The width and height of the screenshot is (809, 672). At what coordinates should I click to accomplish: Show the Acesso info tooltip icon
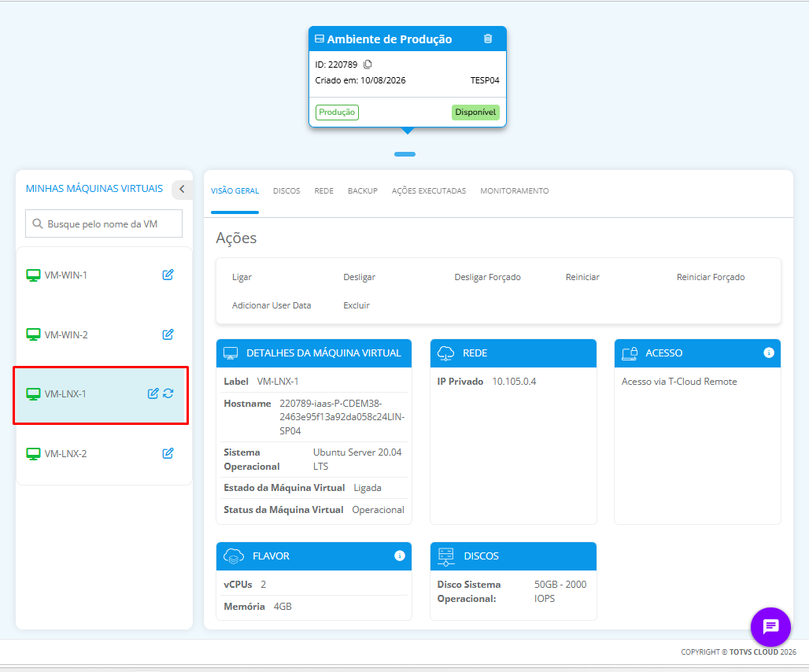click(769, 353)
